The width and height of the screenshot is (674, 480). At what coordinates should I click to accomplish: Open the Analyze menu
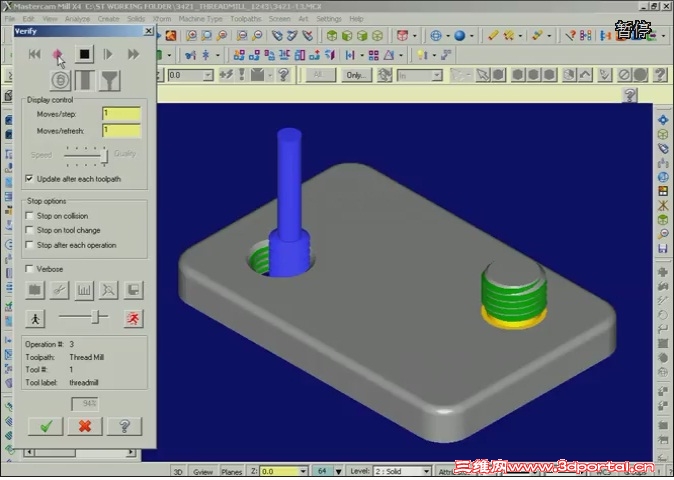click(77, 19)
